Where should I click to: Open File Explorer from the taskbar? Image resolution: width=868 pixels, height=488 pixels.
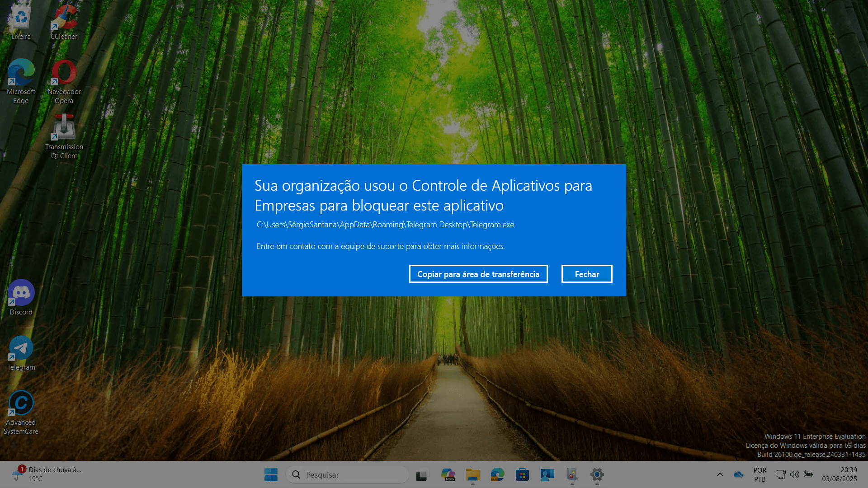click(x=472, y=474)
